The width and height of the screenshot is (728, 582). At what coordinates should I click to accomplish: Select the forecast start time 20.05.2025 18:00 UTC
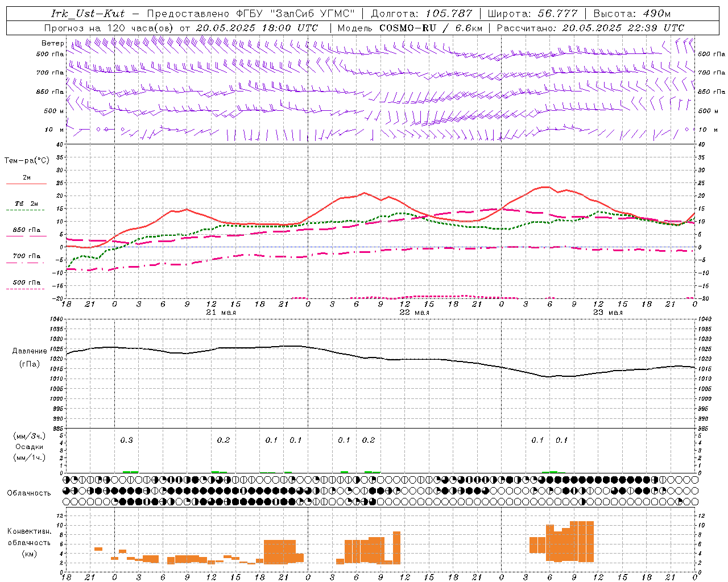[x=257, y=28]
